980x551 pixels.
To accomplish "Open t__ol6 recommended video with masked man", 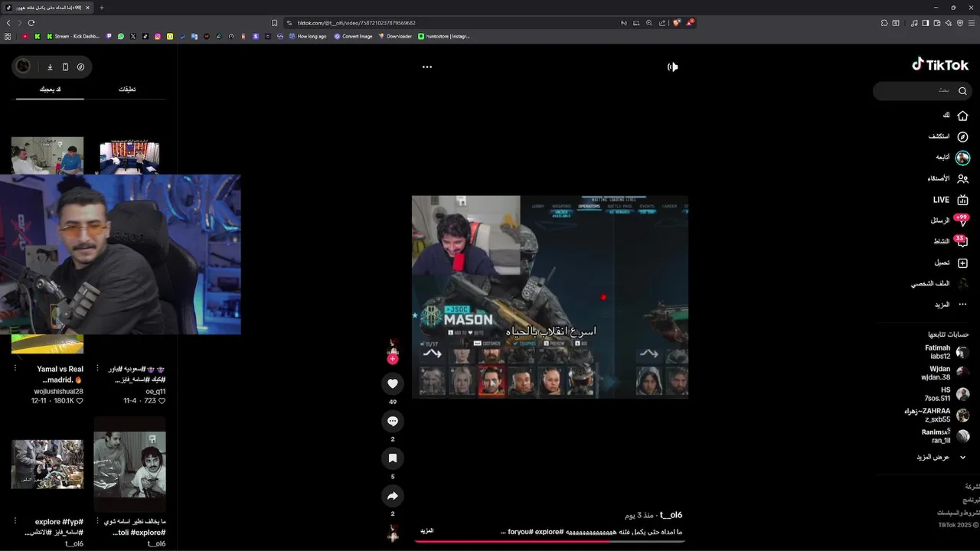I will [129, 465].
